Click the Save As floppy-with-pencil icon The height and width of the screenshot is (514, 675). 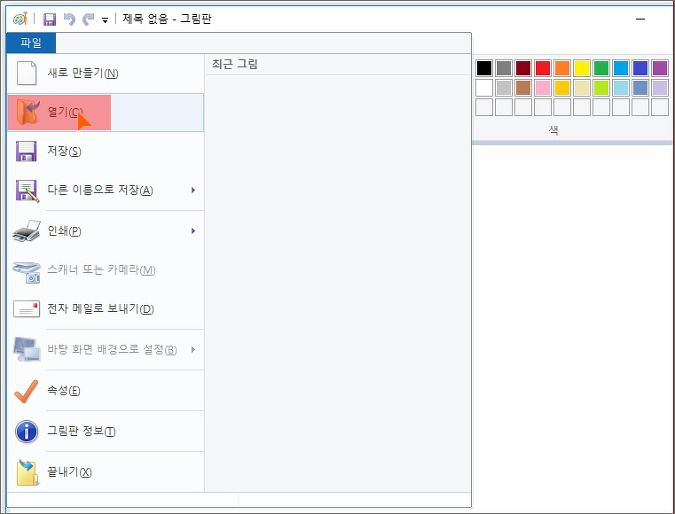[27, 191]
